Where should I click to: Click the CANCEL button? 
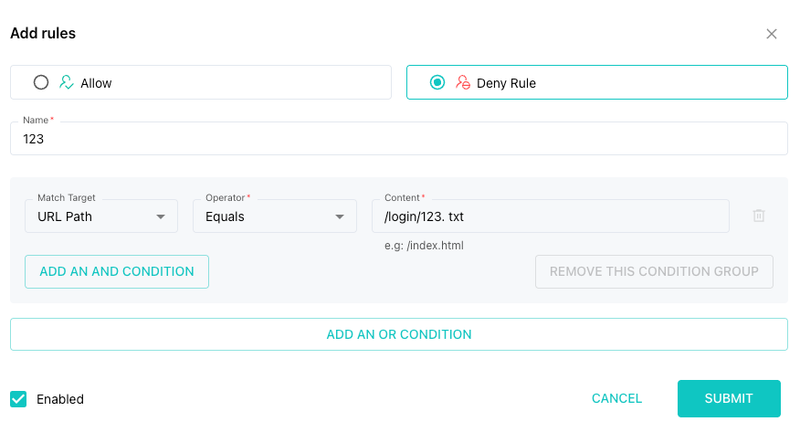(x=616, y=399)
